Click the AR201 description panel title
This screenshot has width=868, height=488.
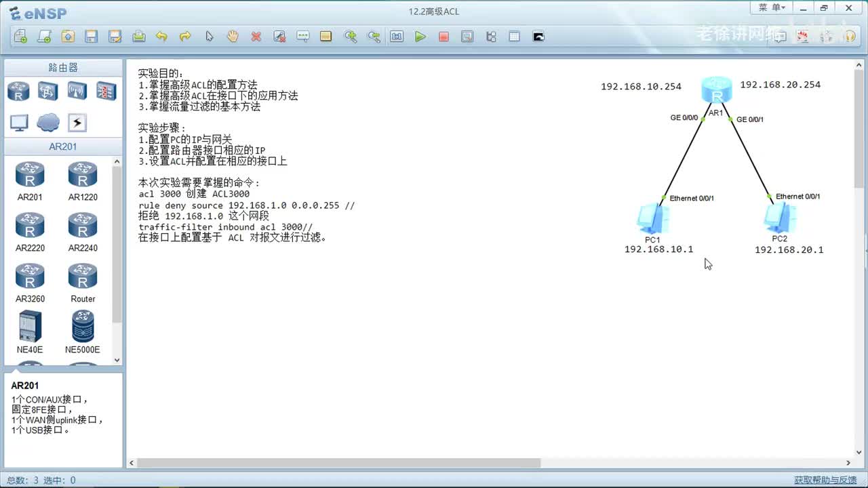25,386
